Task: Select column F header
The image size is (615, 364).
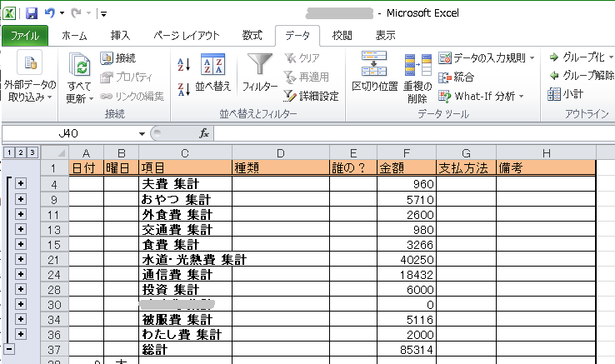Action: (407, 152)
